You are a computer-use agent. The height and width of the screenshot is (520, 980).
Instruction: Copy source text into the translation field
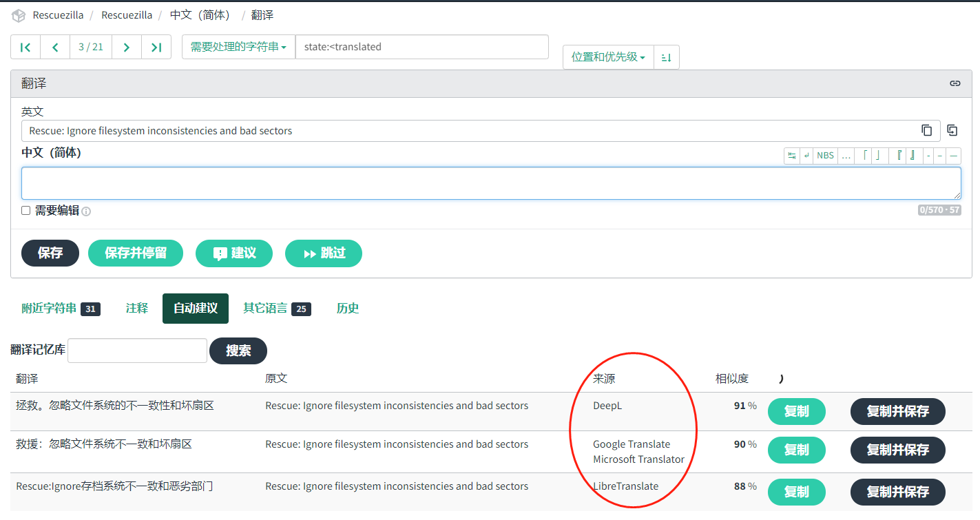pyautogui.click(x=952, y=130)
